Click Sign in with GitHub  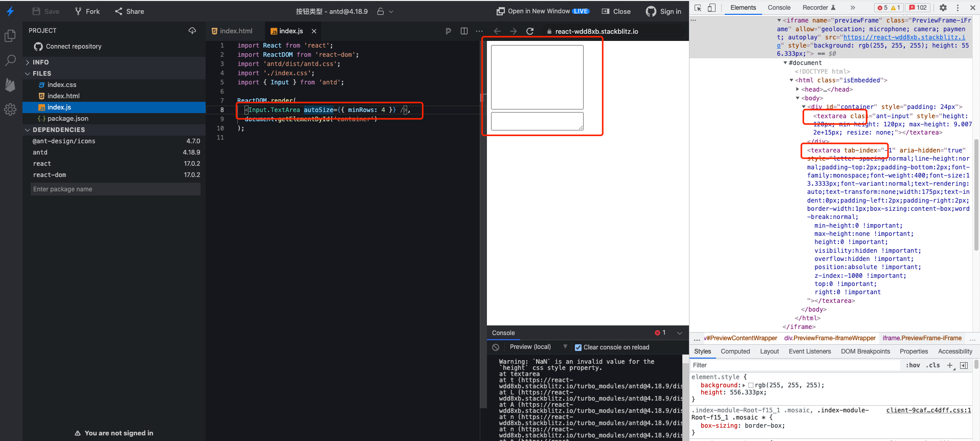click(x=664, y=11)
